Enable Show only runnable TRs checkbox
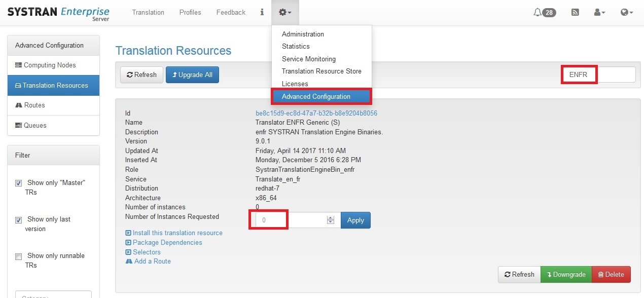644x298 pixels. [19, 256]
